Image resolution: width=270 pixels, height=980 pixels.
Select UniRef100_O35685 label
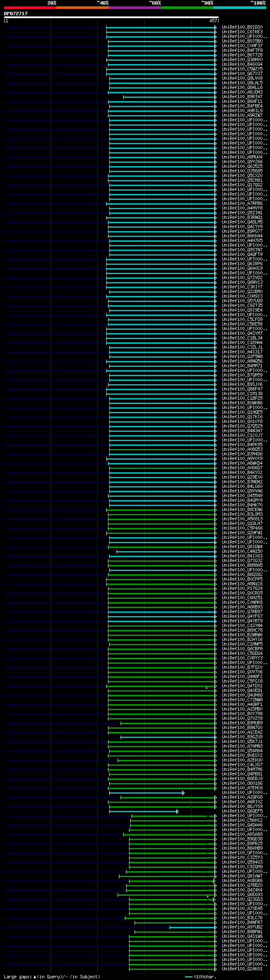point(242,171)
